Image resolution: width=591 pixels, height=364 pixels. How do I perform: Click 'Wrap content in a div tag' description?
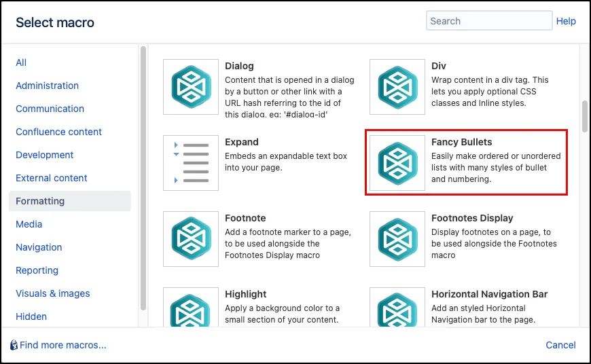pos(490,92)
